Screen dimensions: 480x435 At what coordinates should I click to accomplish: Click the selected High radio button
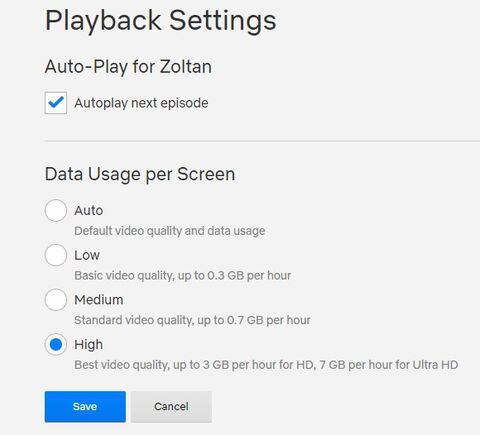(56, 344)
